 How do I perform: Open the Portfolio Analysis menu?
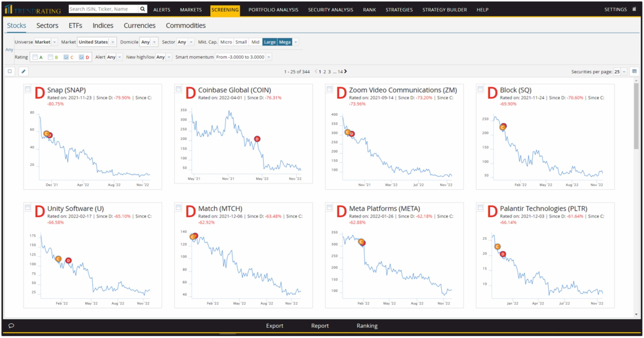click(x=273, y=9)
